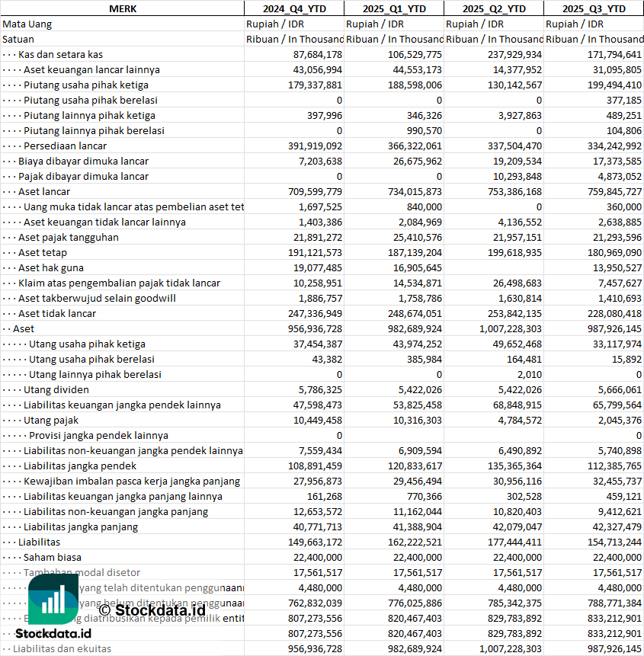Click the Liabilitas row label

tap(39, 542)
